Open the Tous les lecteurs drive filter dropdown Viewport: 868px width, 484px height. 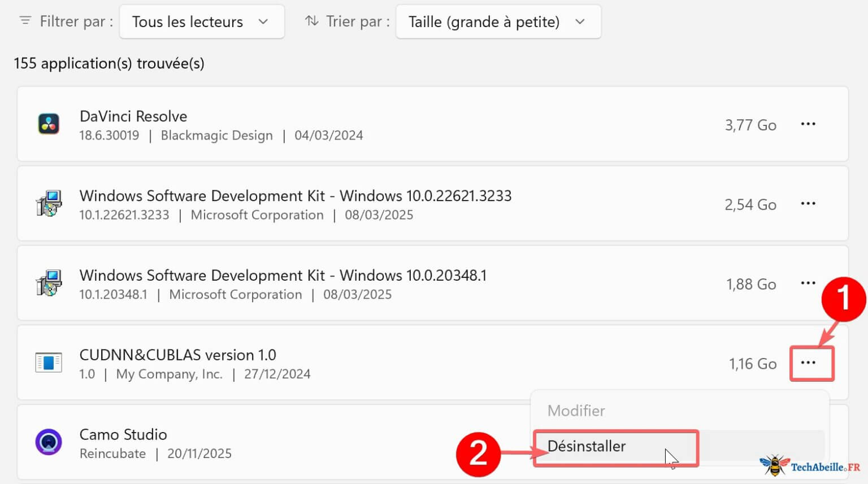coord(202,21)
